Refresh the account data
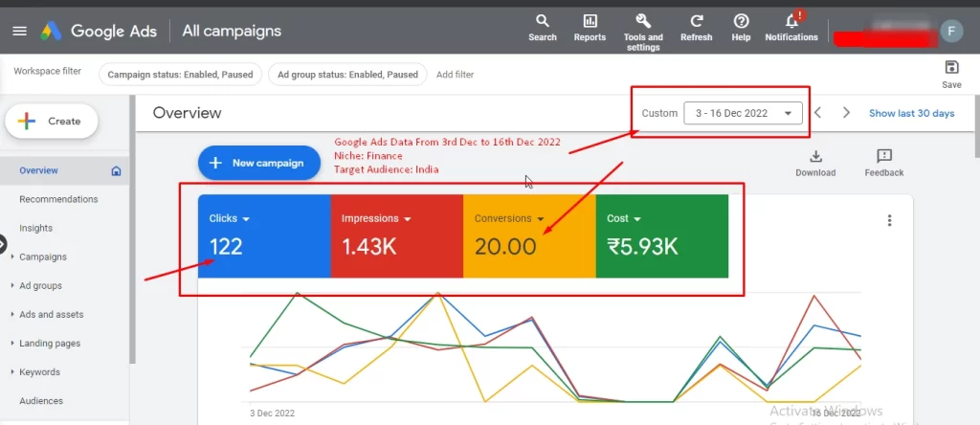Image resolution: width=980 pixels, height=425 pixels. pos(697,28)
